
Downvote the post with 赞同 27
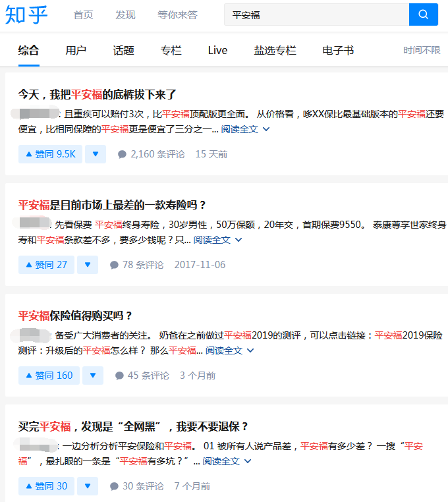pyautogui.click(x=88, y=265)
